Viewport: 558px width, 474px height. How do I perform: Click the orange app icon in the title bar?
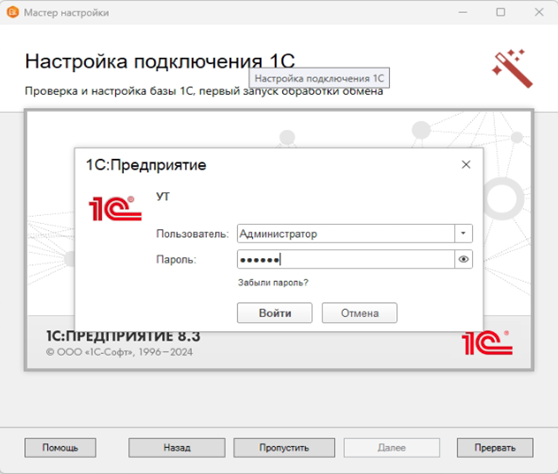(x=13, y=12)
